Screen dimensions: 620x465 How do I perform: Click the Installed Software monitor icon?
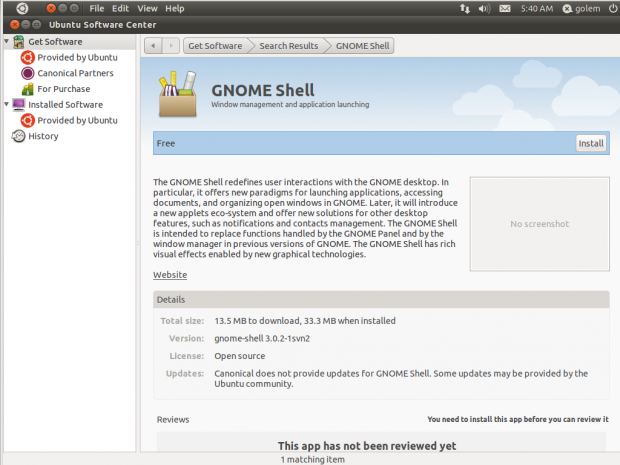point(19,104)
